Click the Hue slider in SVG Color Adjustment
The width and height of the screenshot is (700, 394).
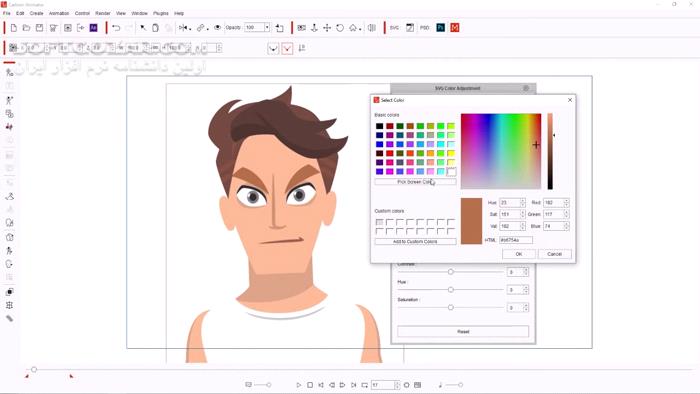451,290
